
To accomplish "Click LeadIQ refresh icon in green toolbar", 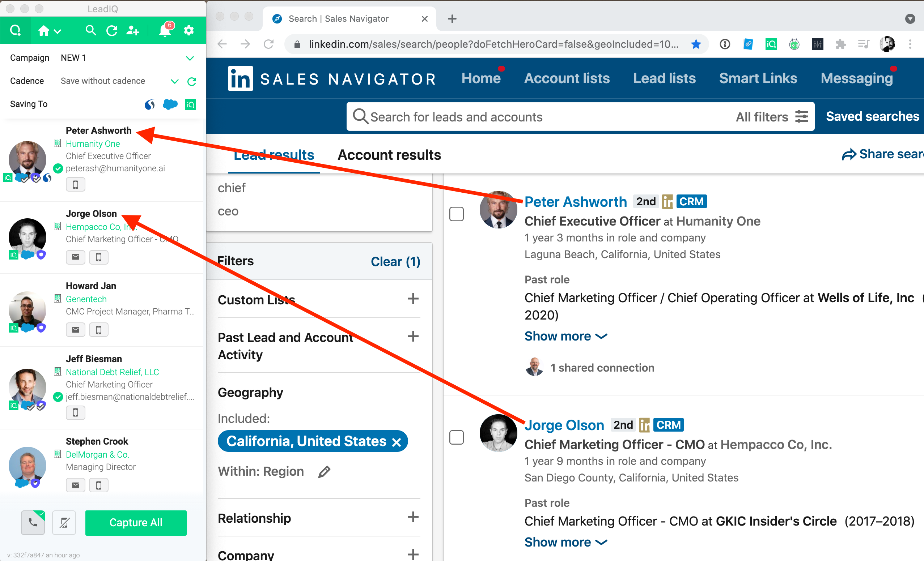I will click(112, 31).
